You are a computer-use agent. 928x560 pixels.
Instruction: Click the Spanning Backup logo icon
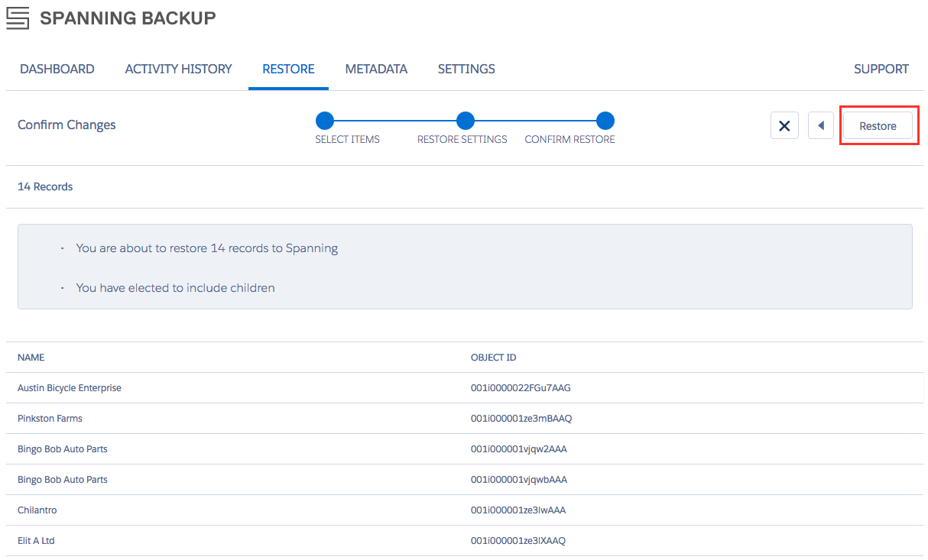point(18,18)
